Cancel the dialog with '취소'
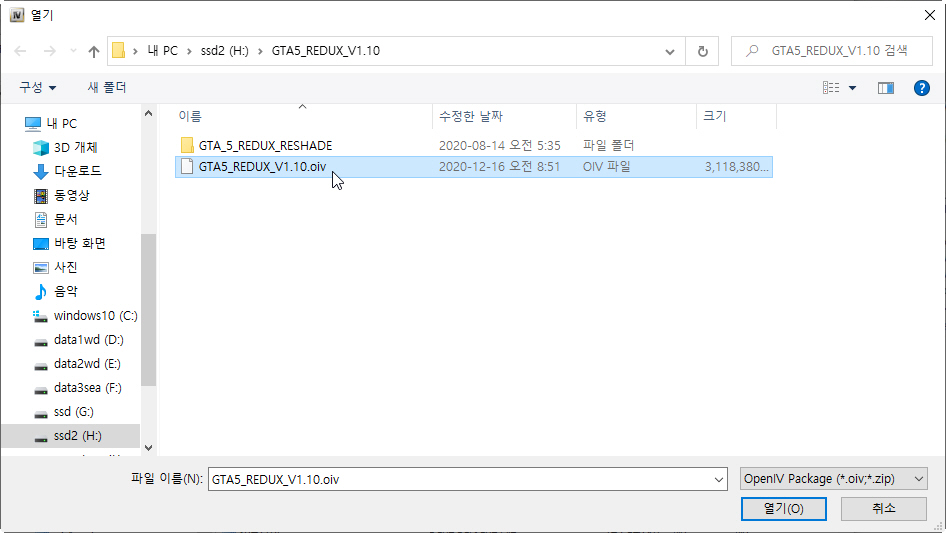The image size is (946, 533). coord(883,509)
